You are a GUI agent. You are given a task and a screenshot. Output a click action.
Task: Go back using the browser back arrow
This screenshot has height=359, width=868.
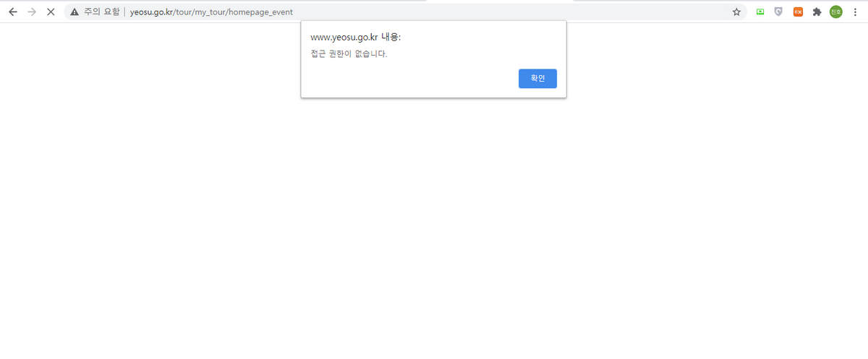click(x=12, y=12)
